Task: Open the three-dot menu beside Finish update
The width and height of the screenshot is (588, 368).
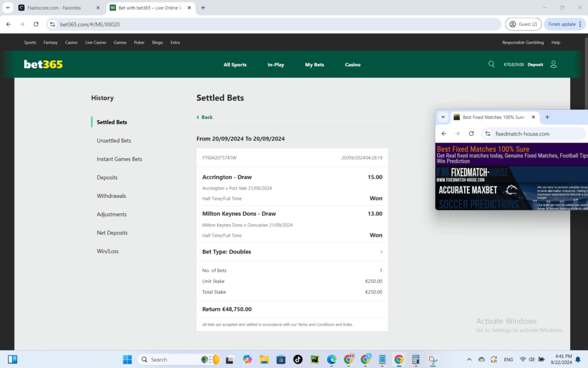Action: (581, 24)
